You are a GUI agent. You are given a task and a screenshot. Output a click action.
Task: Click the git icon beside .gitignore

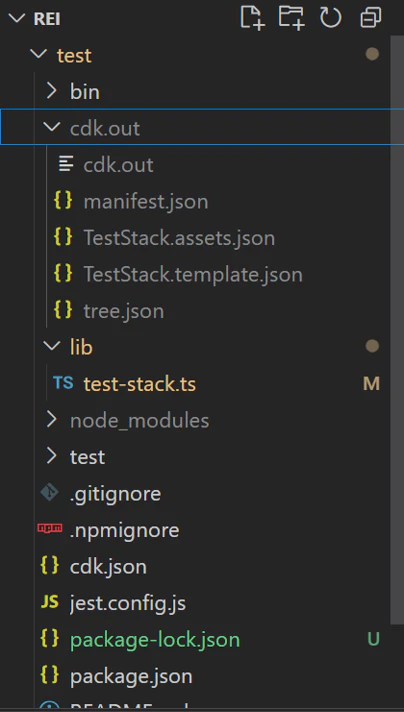(x=49, y=493)
